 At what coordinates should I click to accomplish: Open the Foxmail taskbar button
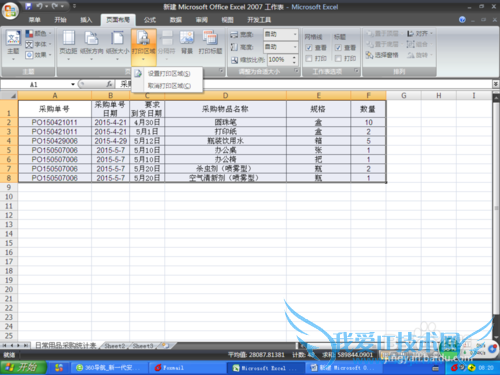pyautogui.click(x=187, y=368)
